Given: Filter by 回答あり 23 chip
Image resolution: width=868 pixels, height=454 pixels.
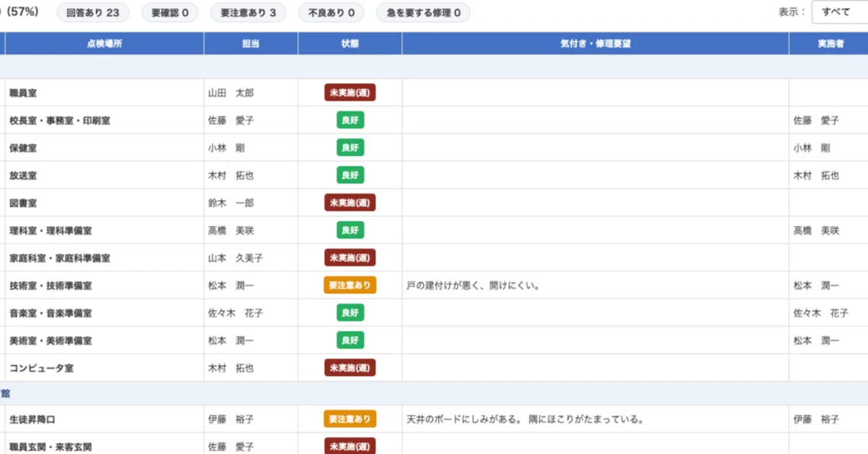Looking at the screenshot, I should pos(93,12).
